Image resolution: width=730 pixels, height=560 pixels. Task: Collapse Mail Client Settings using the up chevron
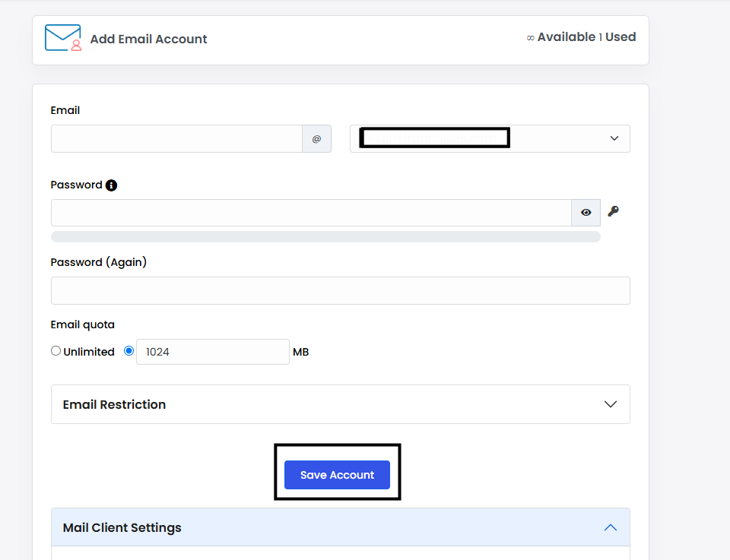610,527
